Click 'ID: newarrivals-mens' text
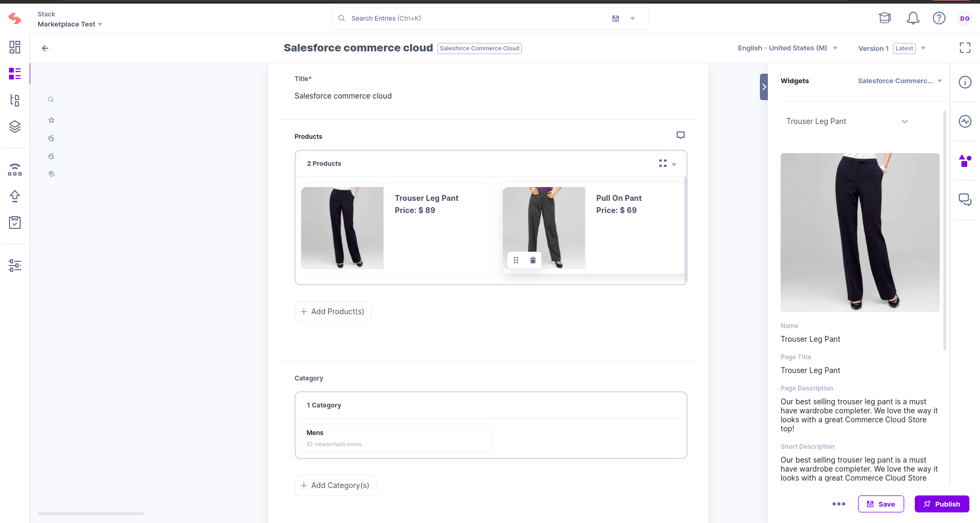Viewport: 980px width, 523px height. 334,444
